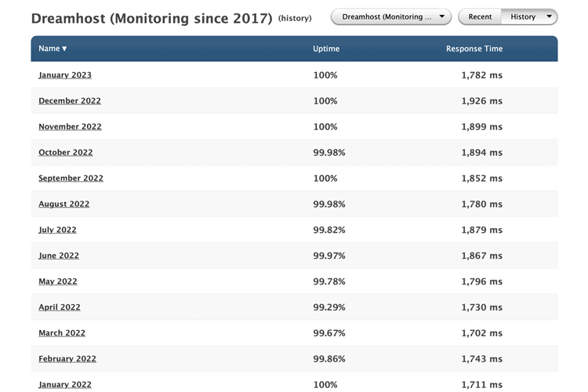Click the 1,926 ms response time
The height and width of the screenshot is (392, 588).
[482, 101]
